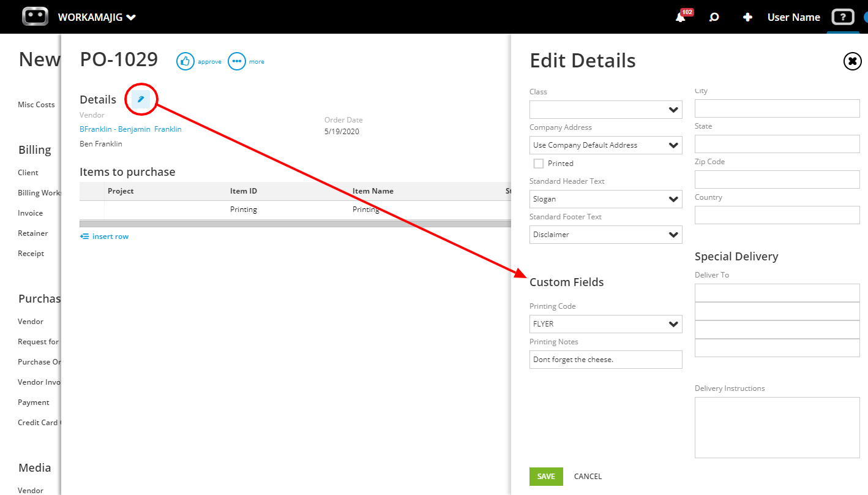Click the Country input field
This screenshot has height=495, width=868.
[x=777, y=215]
